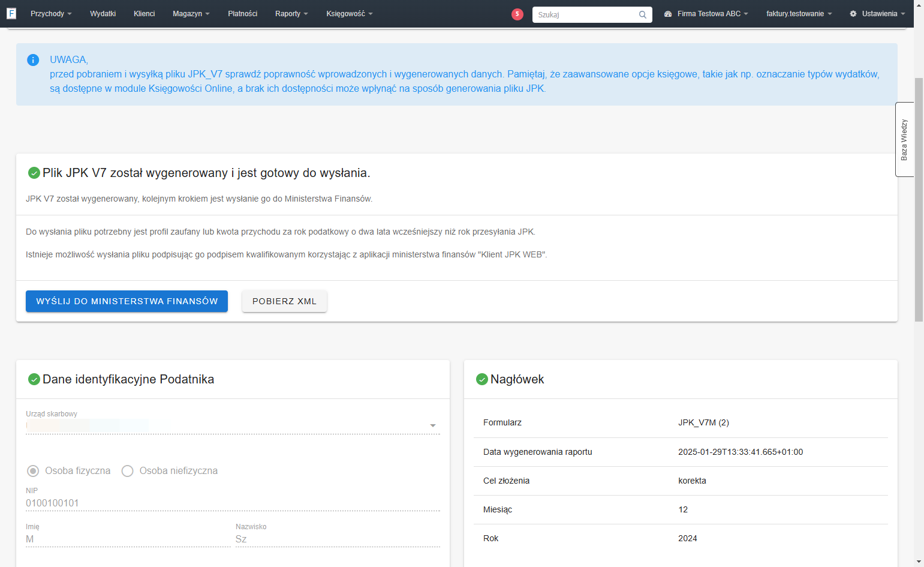Image resolution: width=924 pixels, height=567 pixels.
Task: Click the 'Data wygenerowania raportu' label
Action: tap(538, 452)
